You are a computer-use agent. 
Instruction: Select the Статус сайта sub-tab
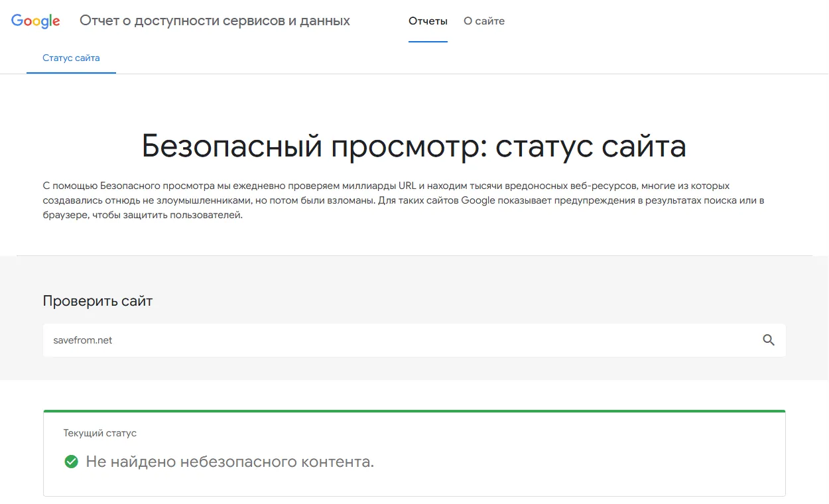pyautogui.click(x=71, y=58)
